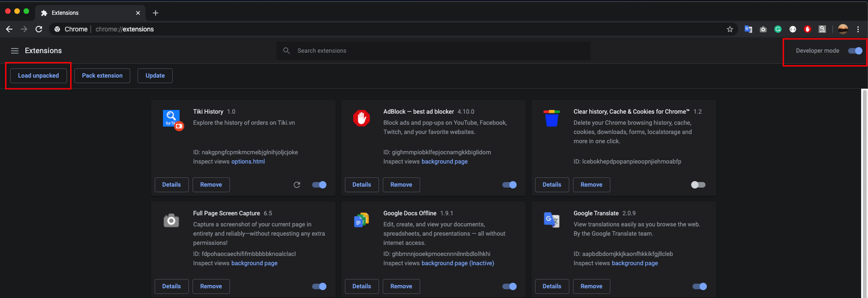The height and width of the screenshot is (298, 868).
Task: Inspect Google Docs Offline background page (Inactive)
Action: (x=458, y=263)
